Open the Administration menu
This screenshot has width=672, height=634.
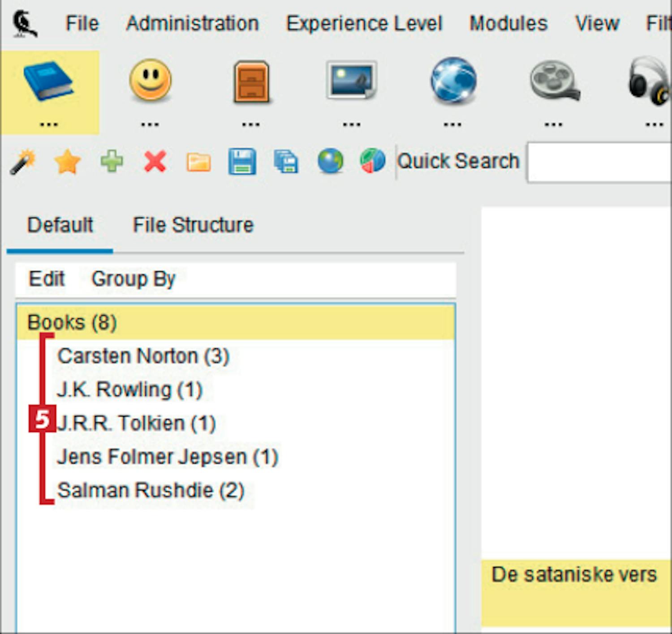pos(193,23)
